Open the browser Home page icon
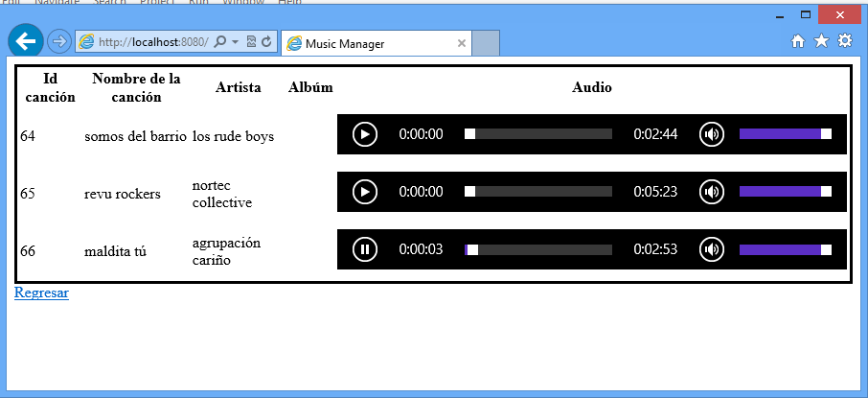This screenshot has height=398, width=868. point(798,41)
